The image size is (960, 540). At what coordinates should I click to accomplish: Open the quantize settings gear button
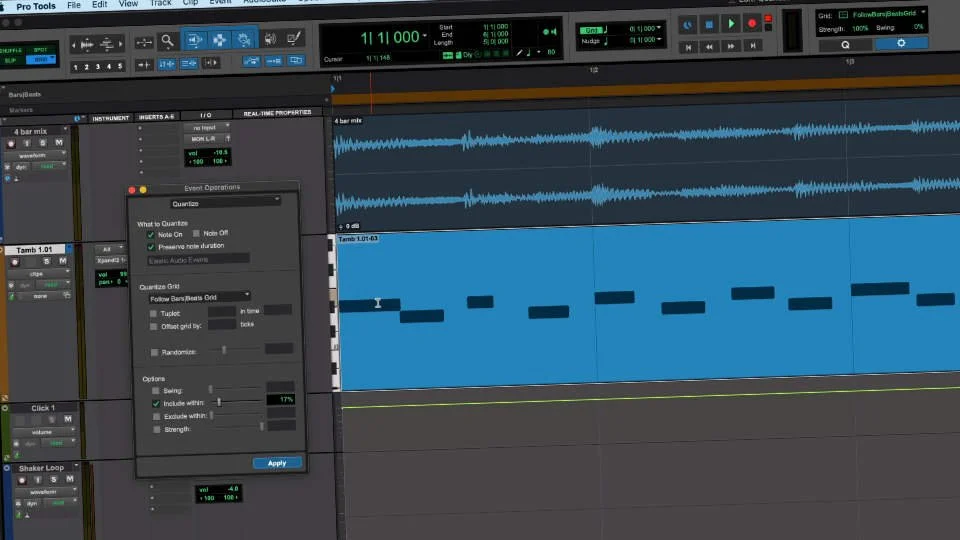pyautogui.click(x=901, y=43)
